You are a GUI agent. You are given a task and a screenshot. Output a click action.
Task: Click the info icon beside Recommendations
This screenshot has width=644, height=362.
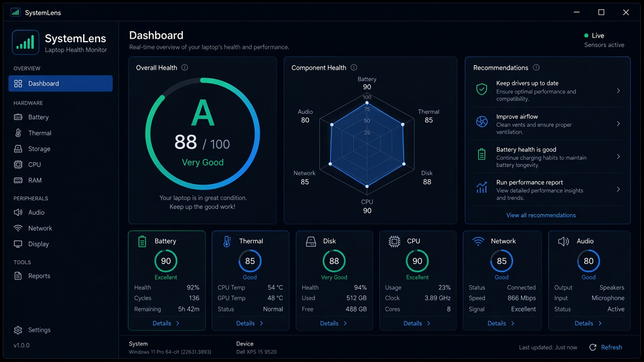[x=536, y=67]
